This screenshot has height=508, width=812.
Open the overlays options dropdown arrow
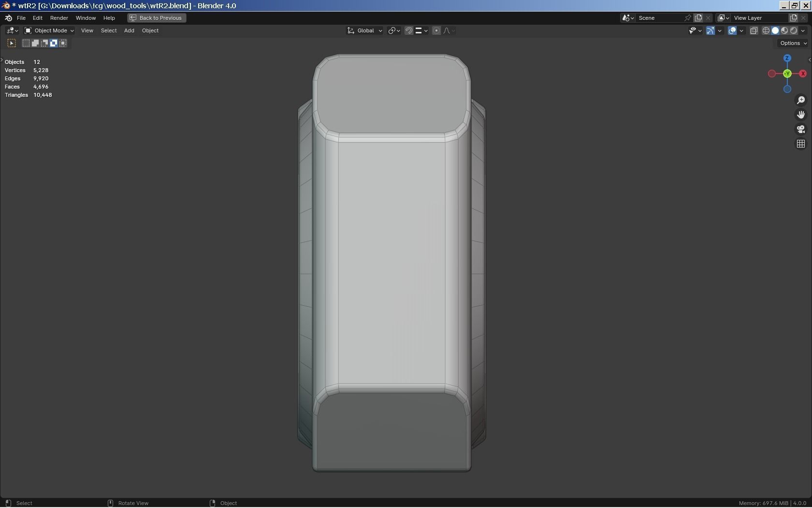[x=741, y=30]
